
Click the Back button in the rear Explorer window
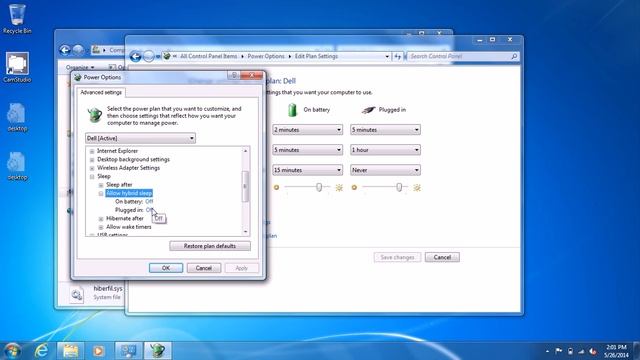[x=64, y=50]
